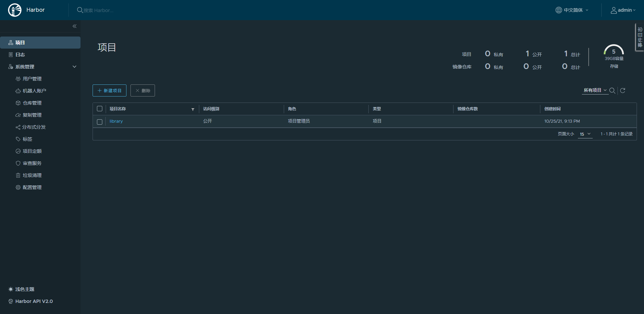Click the 浅色主题 sun icon

click(11, 289)
